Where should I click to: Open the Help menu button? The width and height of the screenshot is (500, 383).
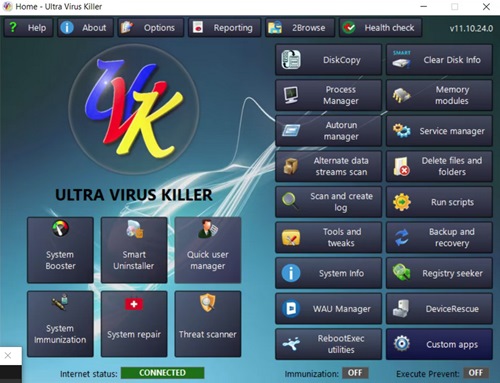[29, 27]
